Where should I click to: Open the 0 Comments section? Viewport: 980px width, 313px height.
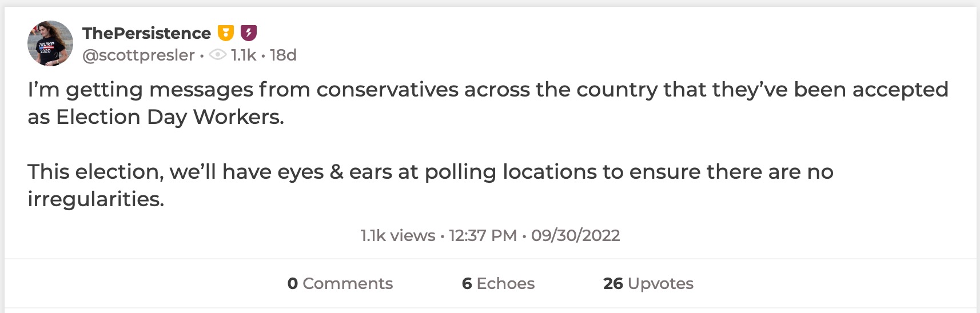[x=340, y=283]
